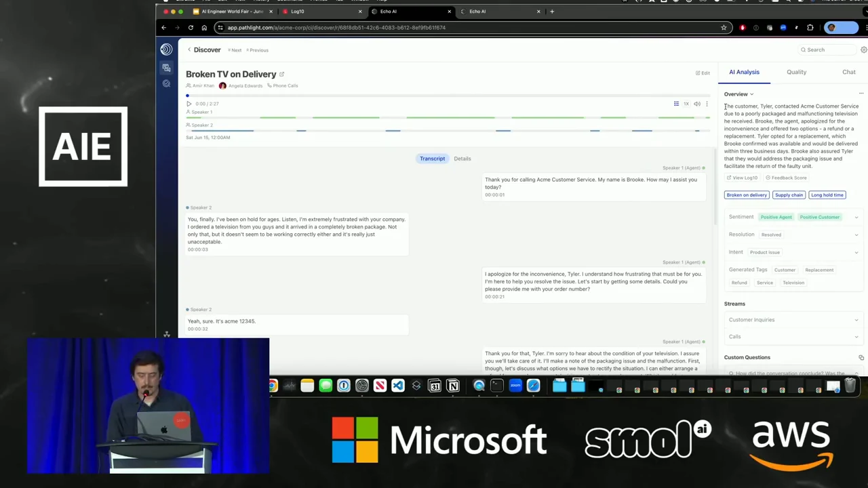The height and width of the screenshot is (488, 868).
Task: Open external link icon beside Broken TV on Delivery
Action: (281, 75)
